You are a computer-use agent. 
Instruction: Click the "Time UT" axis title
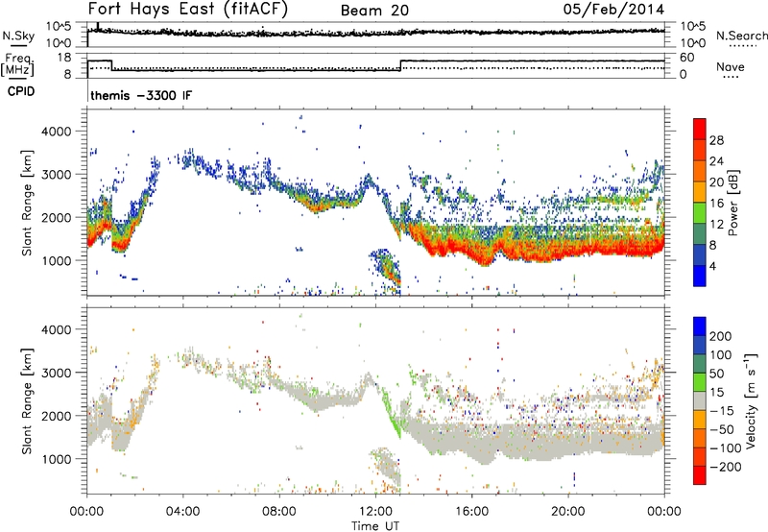coord(375,526)
